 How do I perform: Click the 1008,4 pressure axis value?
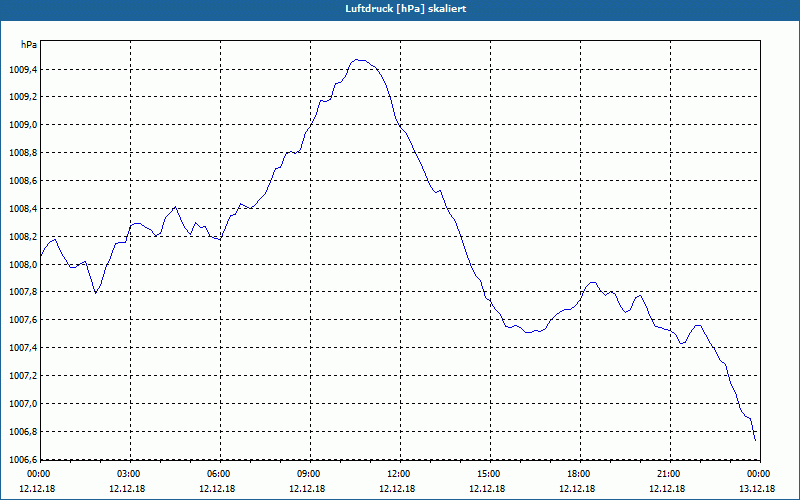(x=23, y=209)
